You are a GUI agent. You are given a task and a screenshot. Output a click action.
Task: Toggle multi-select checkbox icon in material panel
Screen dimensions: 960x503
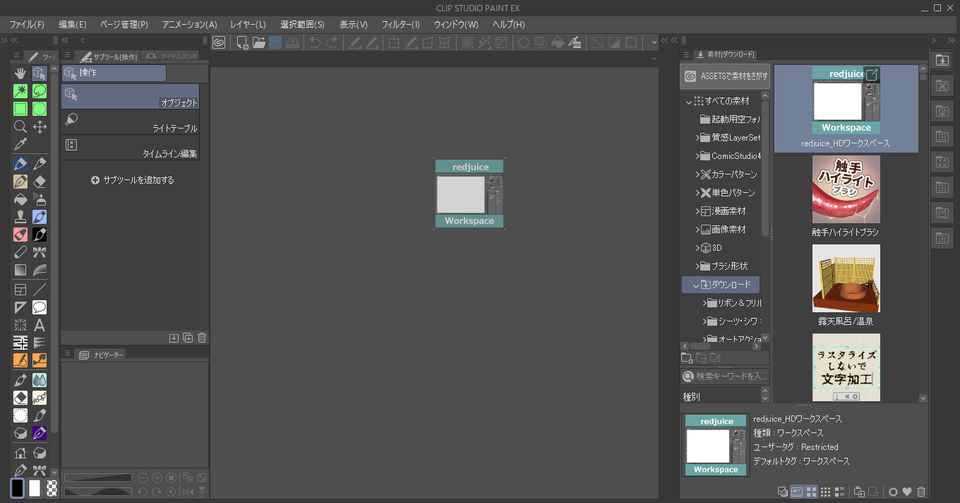782,491
